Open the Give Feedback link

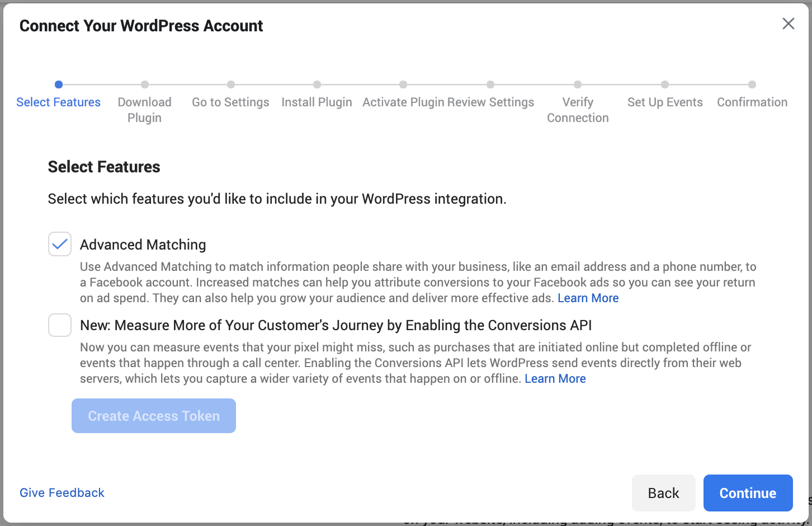(62, 492)
